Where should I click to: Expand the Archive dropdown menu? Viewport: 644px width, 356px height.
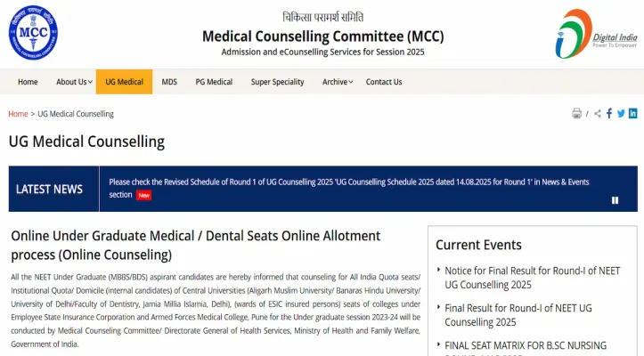[x=338, y=82]
